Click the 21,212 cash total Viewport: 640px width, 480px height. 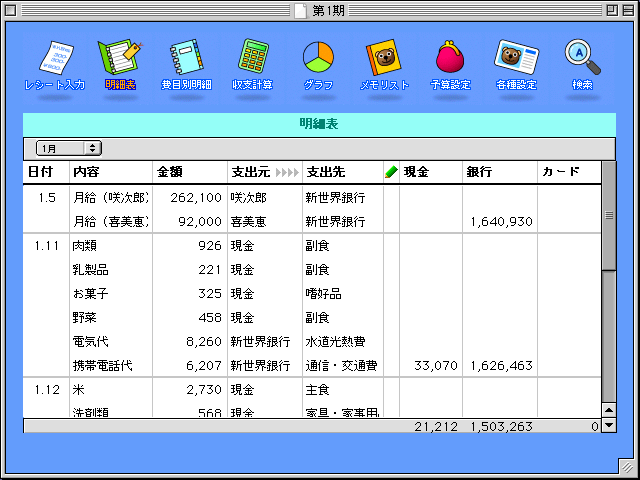436,427
